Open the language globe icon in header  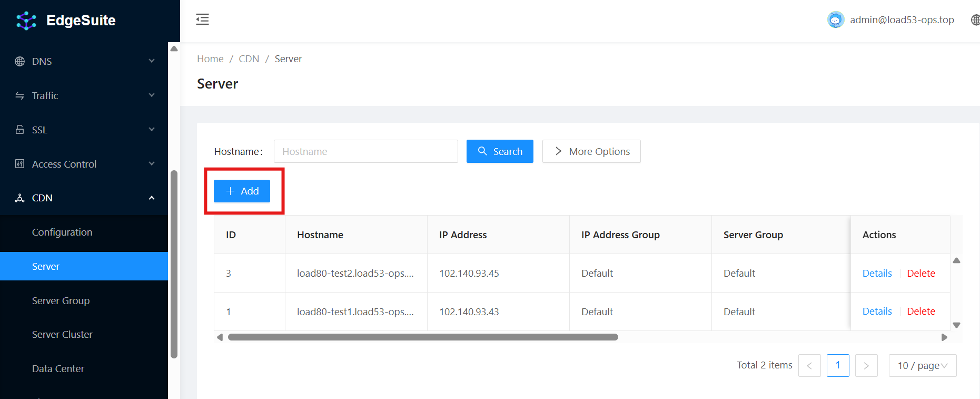click(975, 20)
